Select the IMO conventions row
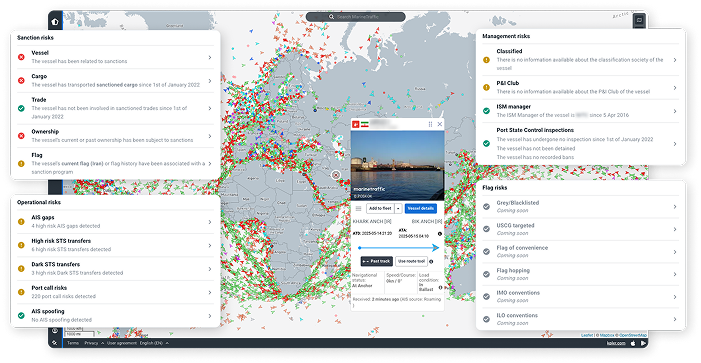Screen dimensions: 701x363 click(x=580, y=296)
